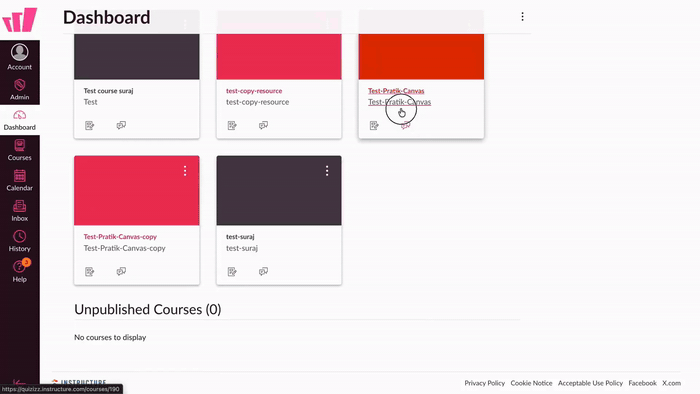Open the Privacy Policy footer link
This screenshot has height=394, width=700.
point(484,383)
